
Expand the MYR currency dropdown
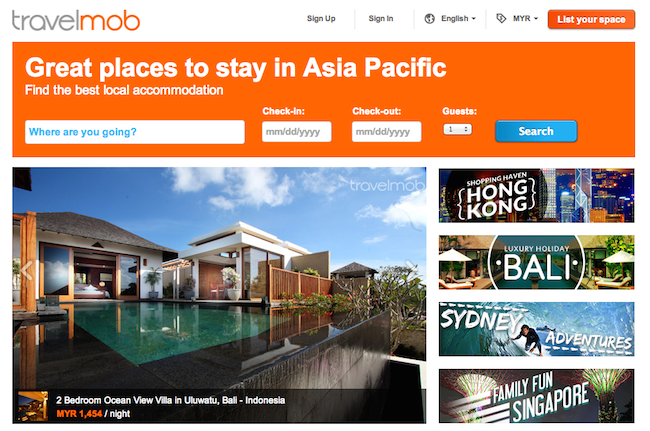coord(525,19)
